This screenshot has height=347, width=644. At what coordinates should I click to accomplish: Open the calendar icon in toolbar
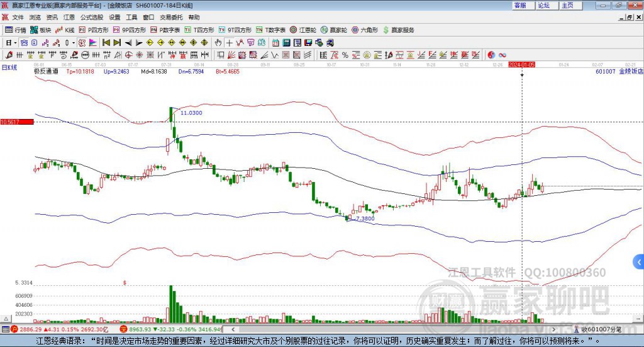tap(275, 43)
